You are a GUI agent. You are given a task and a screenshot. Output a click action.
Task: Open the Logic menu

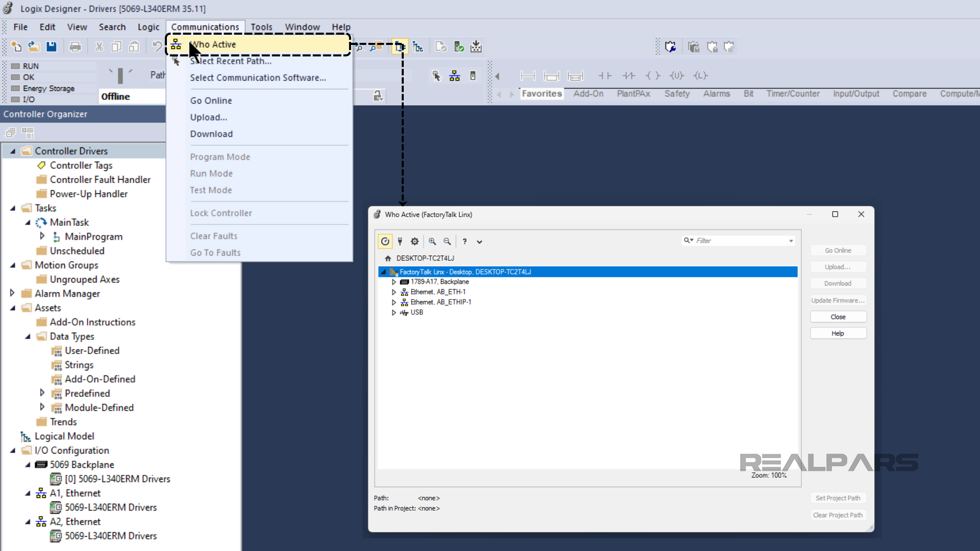tap(149, 27)
